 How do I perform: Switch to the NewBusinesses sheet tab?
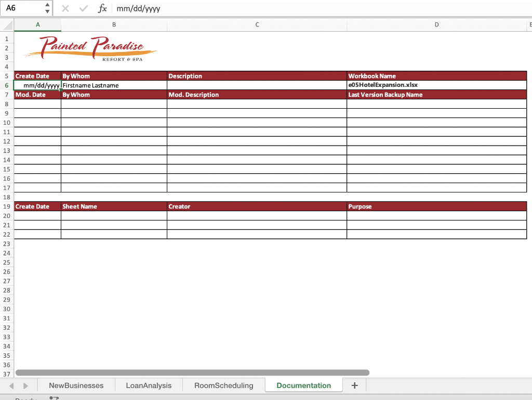76,385
